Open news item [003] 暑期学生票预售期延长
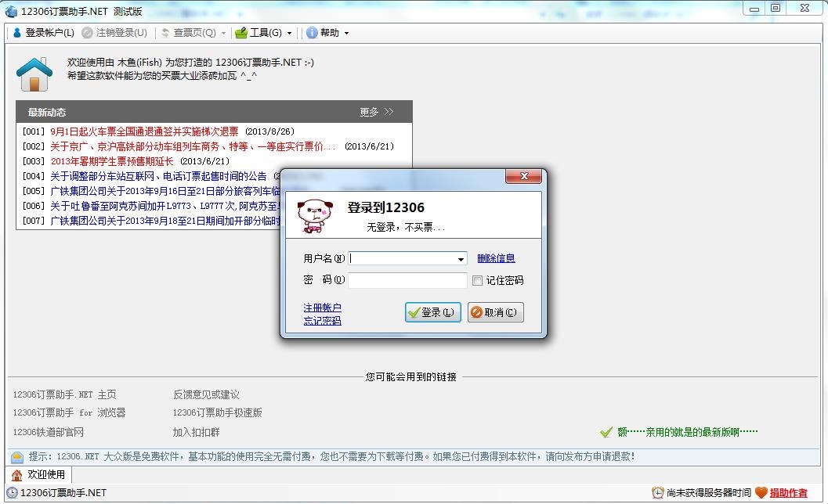The width and height of the screenshot is (828, 504). click(112, 161)
